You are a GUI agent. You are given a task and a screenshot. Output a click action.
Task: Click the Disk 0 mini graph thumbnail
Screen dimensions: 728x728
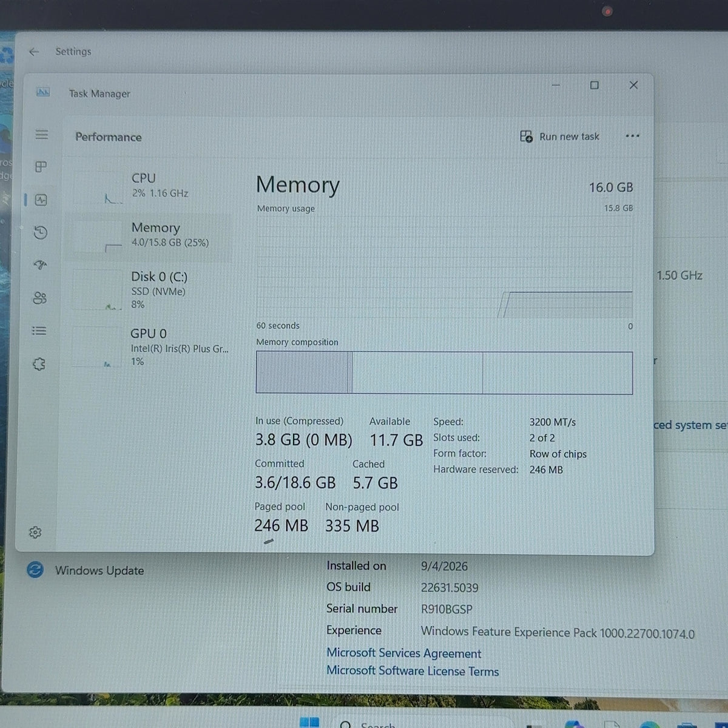pyautogui.click(x=98, y=291)
